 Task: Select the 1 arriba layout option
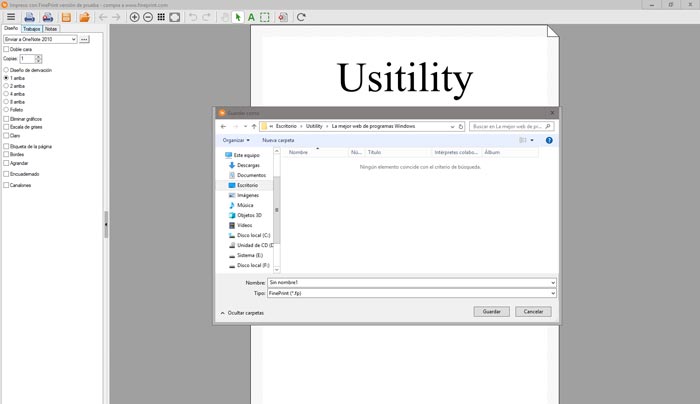(6, 78)
